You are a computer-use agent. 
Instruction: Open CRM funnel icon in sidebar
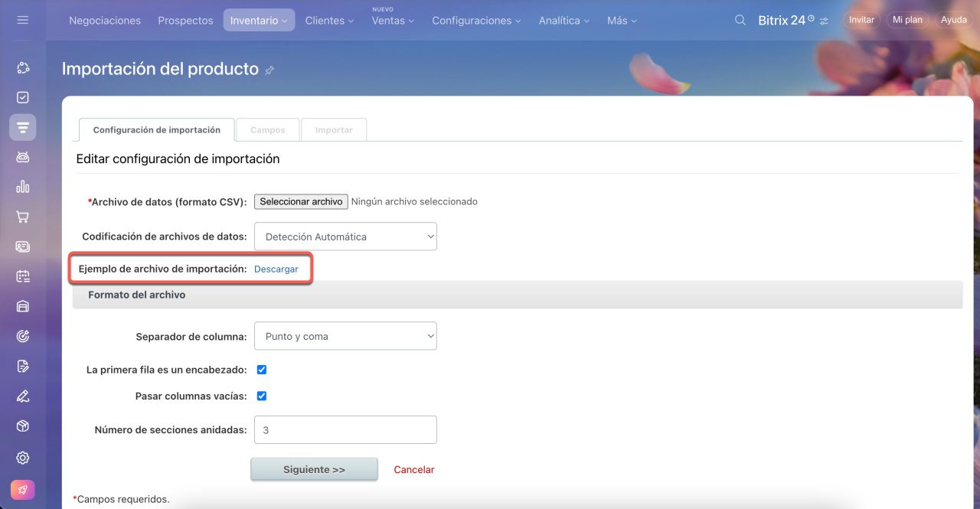[x=23, y=127]
